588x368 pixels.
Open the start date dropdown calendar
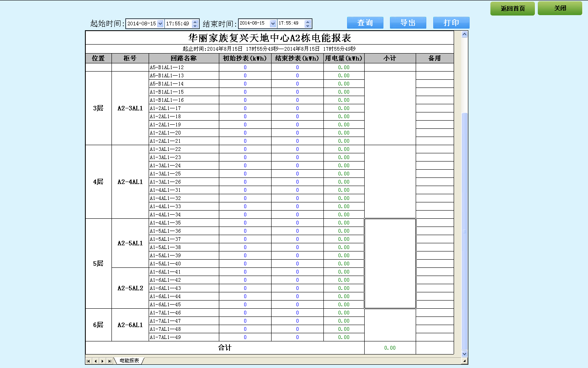[160, 24]
